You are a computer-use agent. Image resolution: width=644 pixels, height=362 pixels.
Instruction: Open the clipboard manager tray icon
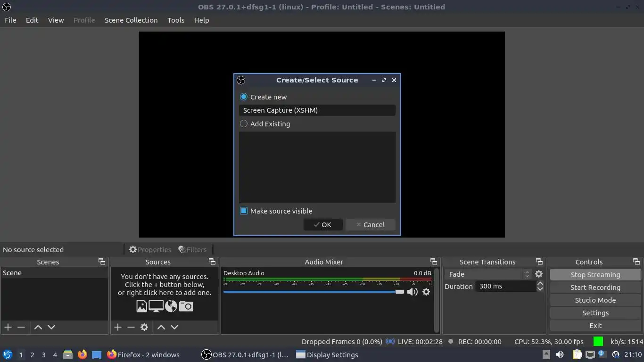tap(577, 354)
